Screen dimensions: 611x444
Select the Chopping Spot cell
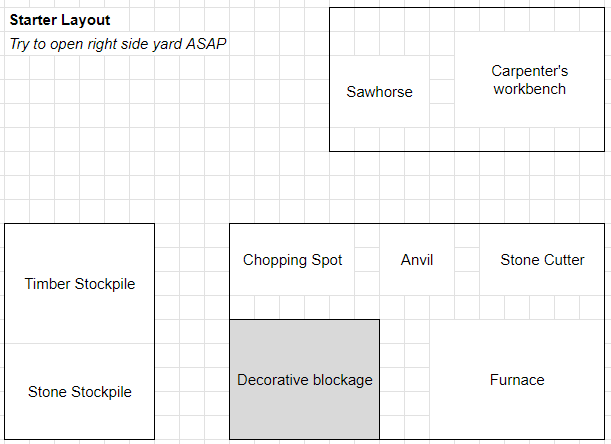pyautogui.click(x=292, y=260)
